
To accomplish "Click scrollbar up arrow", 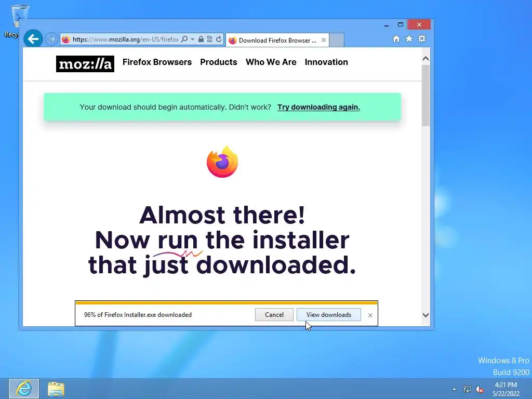I will coord(425,59).
